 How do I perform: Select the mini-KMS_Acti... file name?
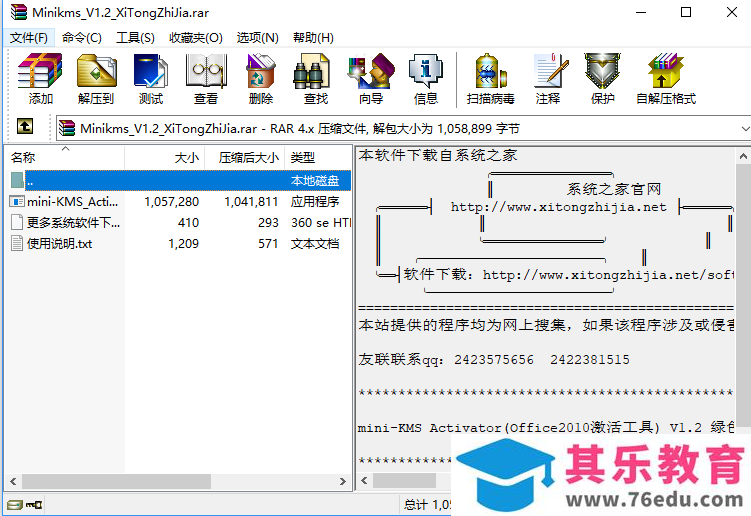[x=72, y=202]
